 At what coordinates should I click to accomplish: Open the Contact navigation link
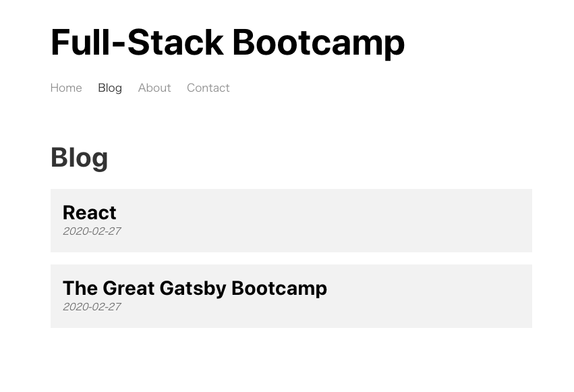pyautogui.click(x=208, y=88)
